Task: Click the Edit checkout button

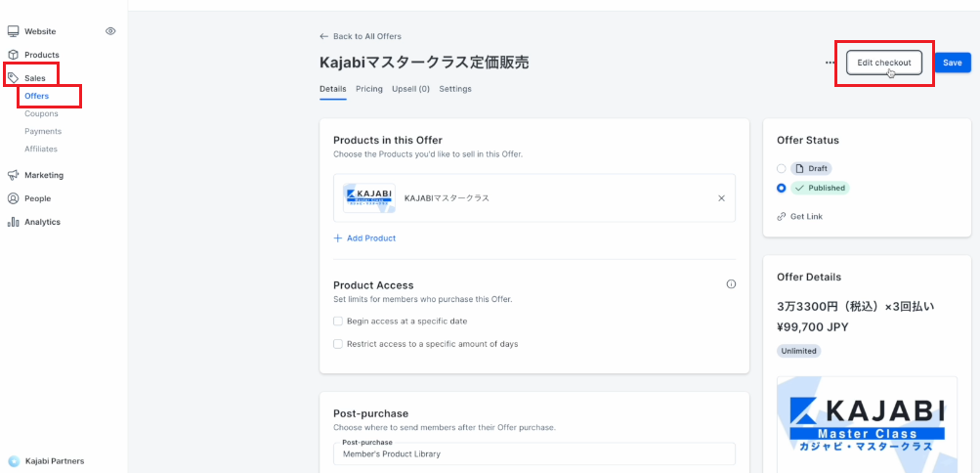Action: [883, 63]
